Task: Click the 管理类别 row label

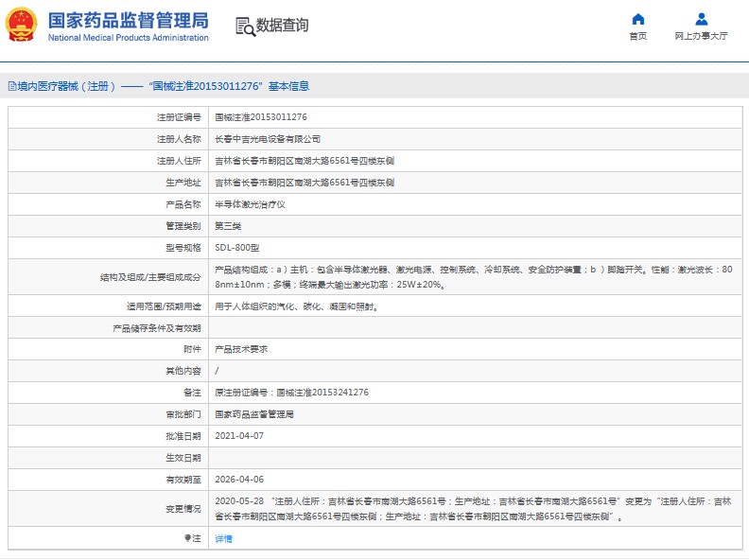Action: pyautogui.click(x=183, y=226)
